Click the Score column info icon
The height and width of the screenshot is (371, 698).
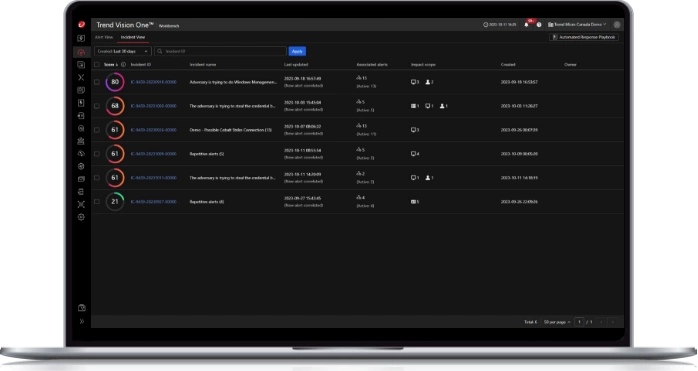click(123, 65)
